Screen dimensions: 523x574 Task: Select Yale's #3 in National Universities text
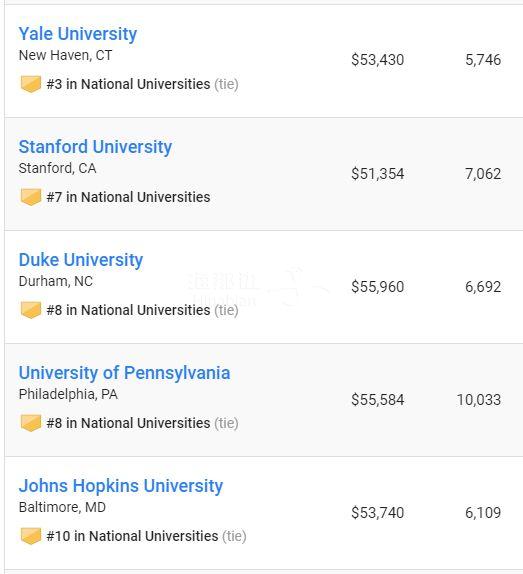tap(128, 84)
